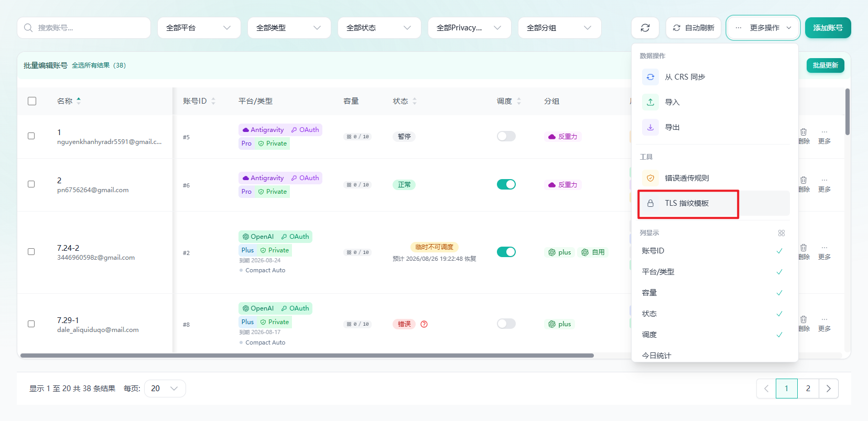Screen dimensions: 868x421
Task: Toggle 平台/类型 column display item
Action: click(713, 272)
